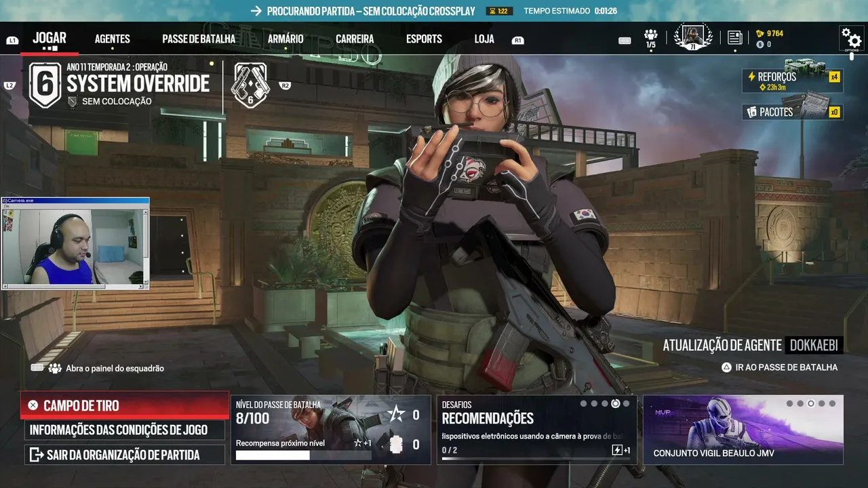This screenshot has width=868, height=488.
Task: Select the third page dot in Desafios card
Action: click(605, 403)
